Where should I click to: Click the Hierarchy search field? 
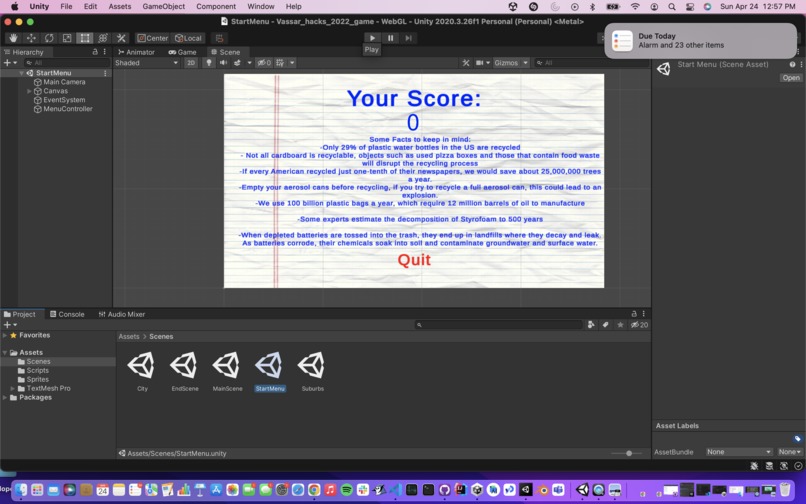67,63
